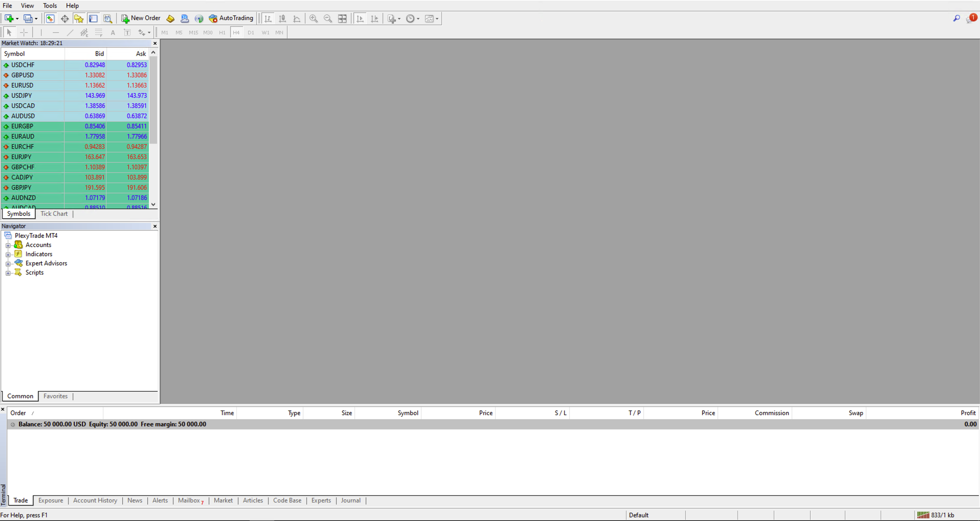
Task: Select the EURUSD row in Market Watch
Action: [75, 85]
